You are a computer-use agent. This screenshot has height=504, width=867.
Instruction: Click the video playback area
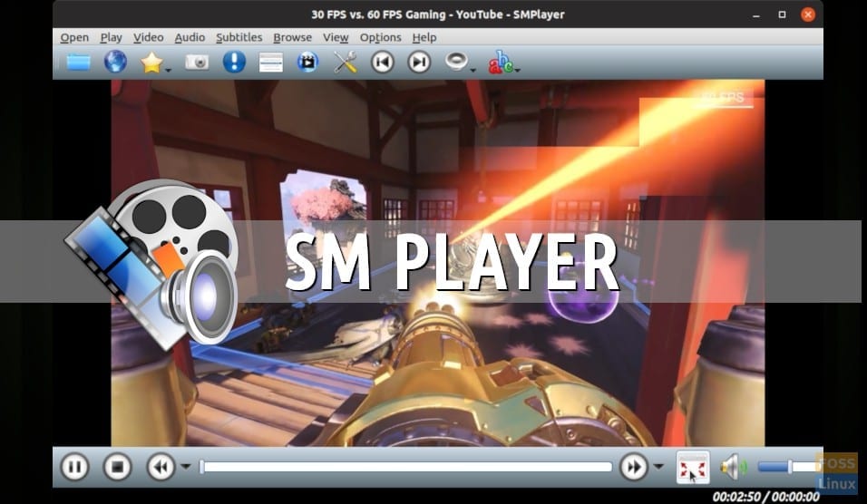click(438, 263)
